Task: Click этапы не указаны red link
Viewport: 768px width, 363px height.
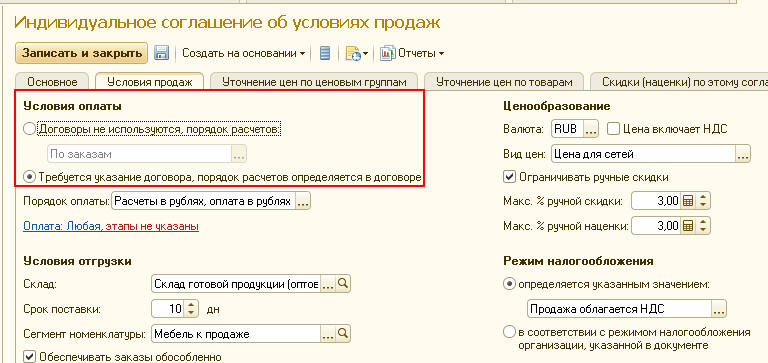Action: click(x=152, y=226)
